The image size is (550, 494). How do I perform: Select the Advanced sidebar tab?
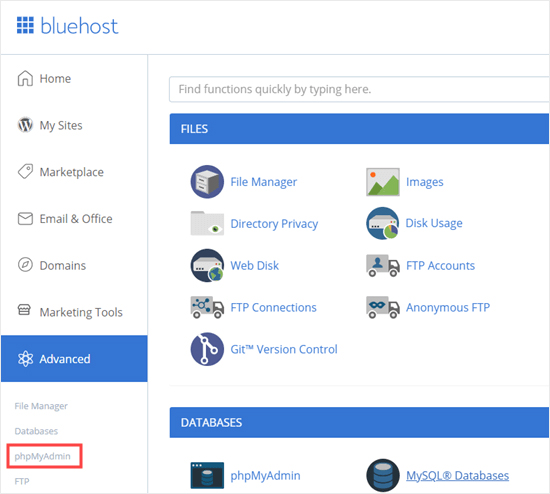74,359
